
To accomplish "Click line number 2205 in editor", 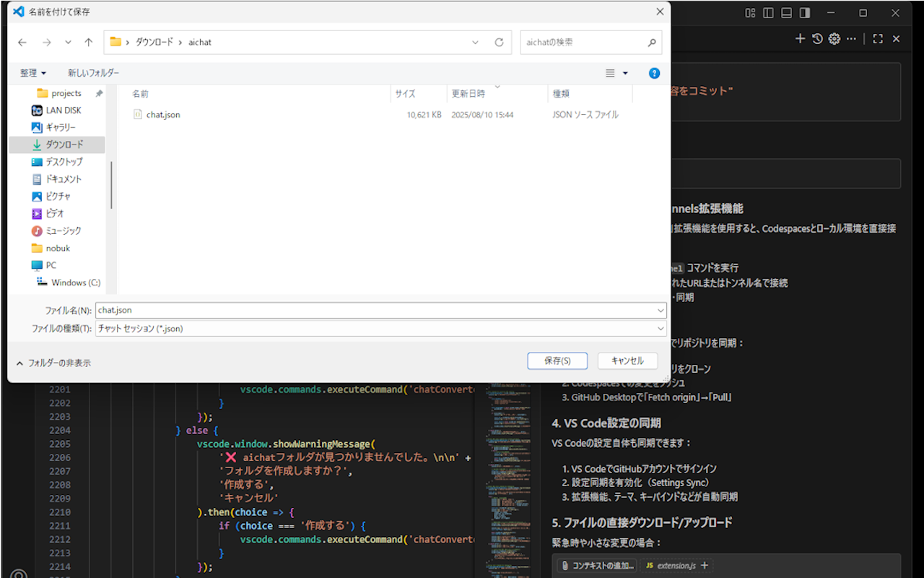I will click(60, 444).
